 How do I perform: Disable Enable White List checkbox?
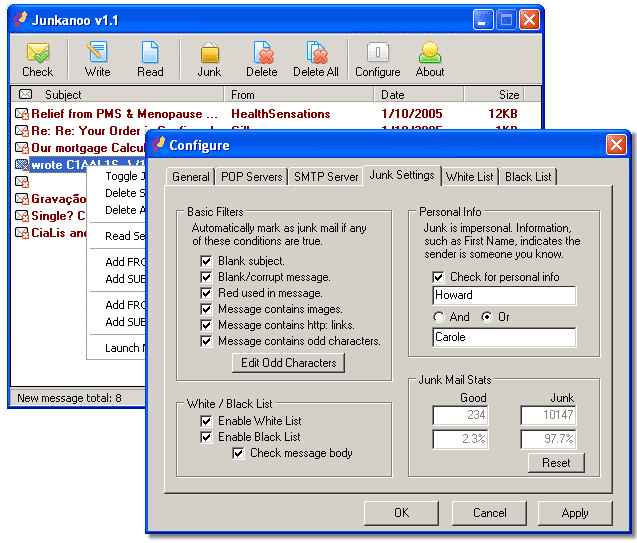coord(206,421)
